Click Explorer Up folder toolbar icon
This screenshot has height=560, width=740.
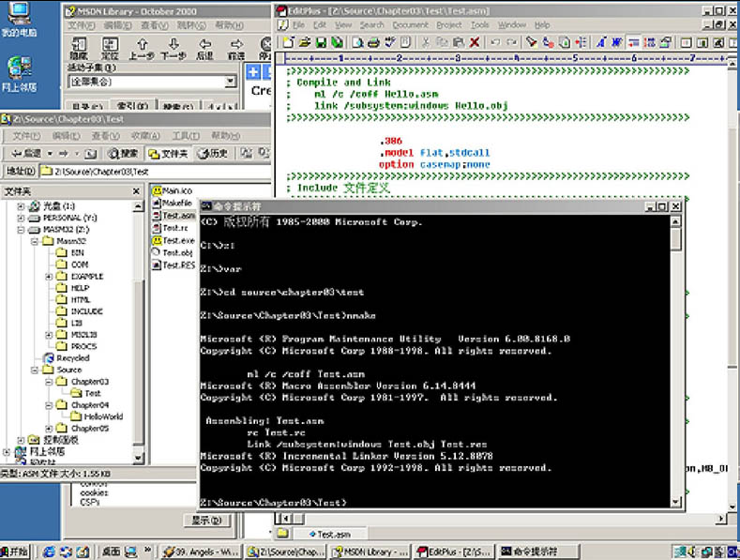click(91, 154)
